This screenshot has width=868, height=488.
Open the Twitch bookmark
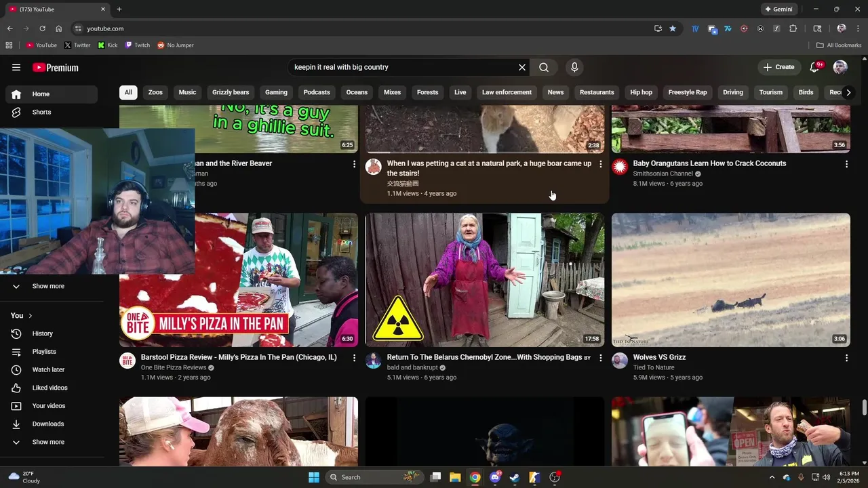coord(138,45)
